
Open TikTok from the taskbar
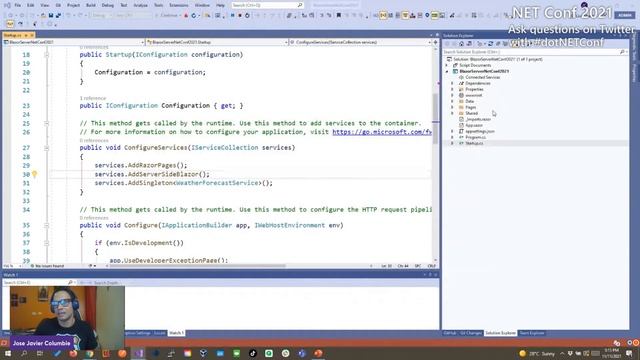tap(253, 353)
